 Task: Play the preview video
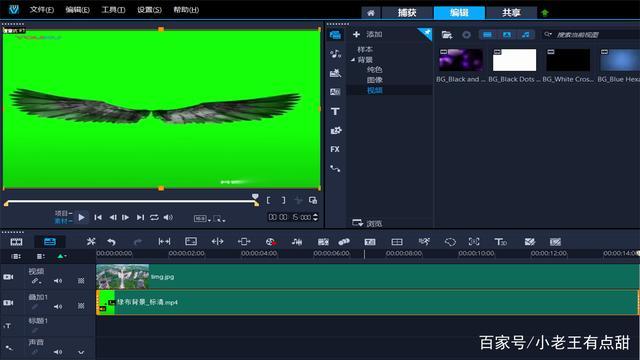[82, 218]
